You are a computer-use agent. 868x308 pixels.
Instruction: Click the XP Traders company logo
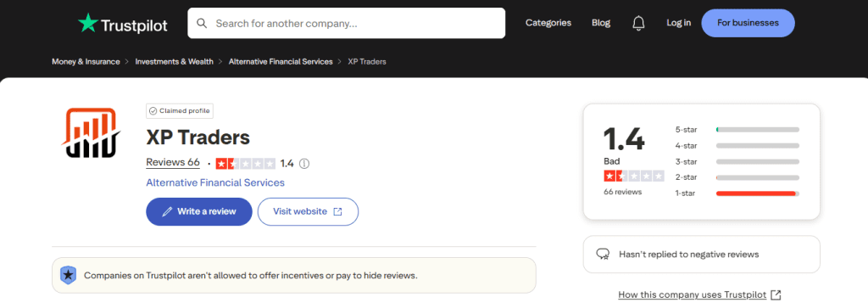tap(90, 133)
